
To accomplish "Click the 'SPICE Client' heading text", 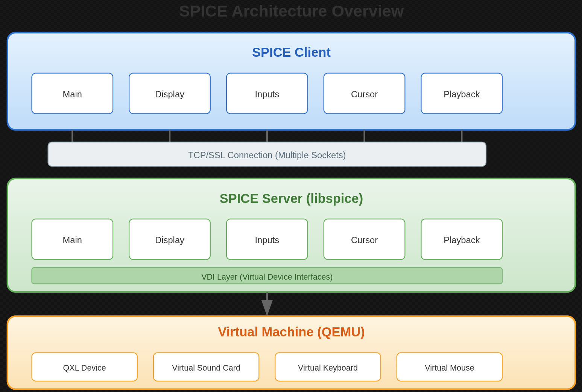I will [x=291, y=52].
